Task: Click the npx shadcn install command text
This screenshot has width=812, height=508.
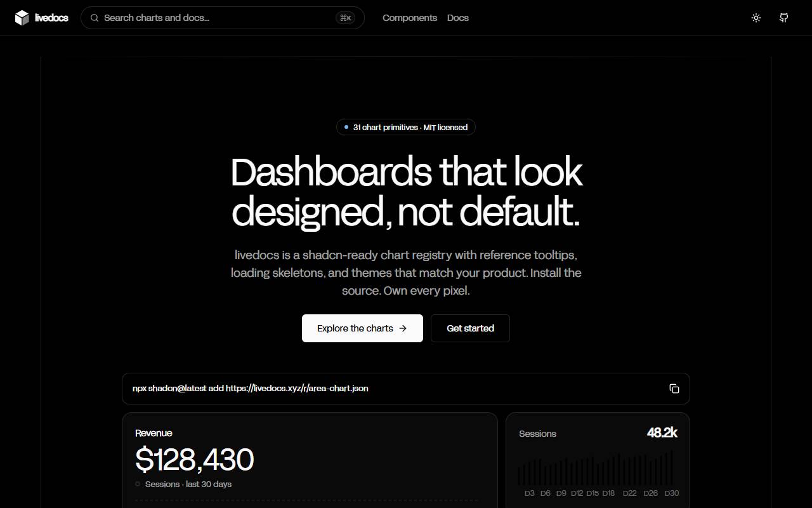Action: 251,388
